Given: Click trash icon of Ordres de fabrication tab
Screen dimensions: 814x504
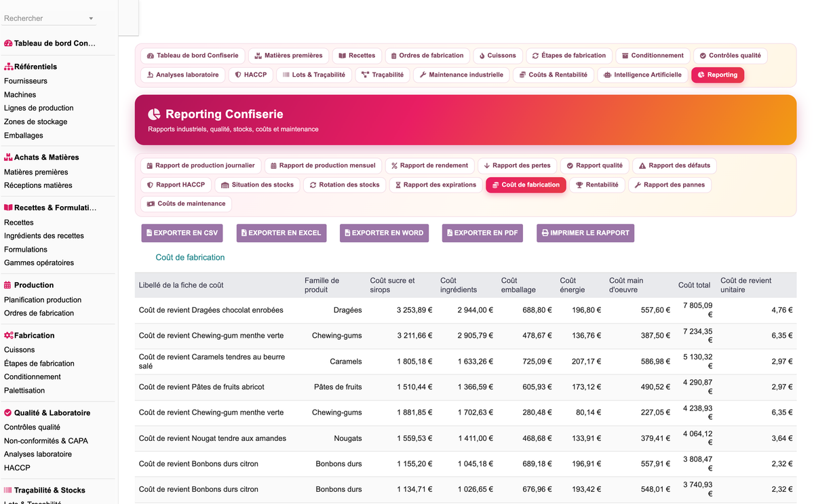Looking at the screenshot, I should (x=394, y=56).
